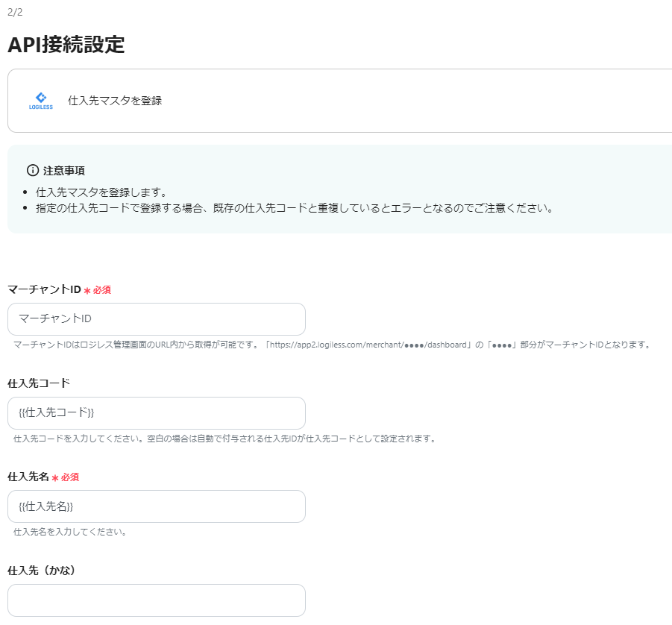Click the 仕入先コード input field
This screenshot has width=672, height=625.
157,413
